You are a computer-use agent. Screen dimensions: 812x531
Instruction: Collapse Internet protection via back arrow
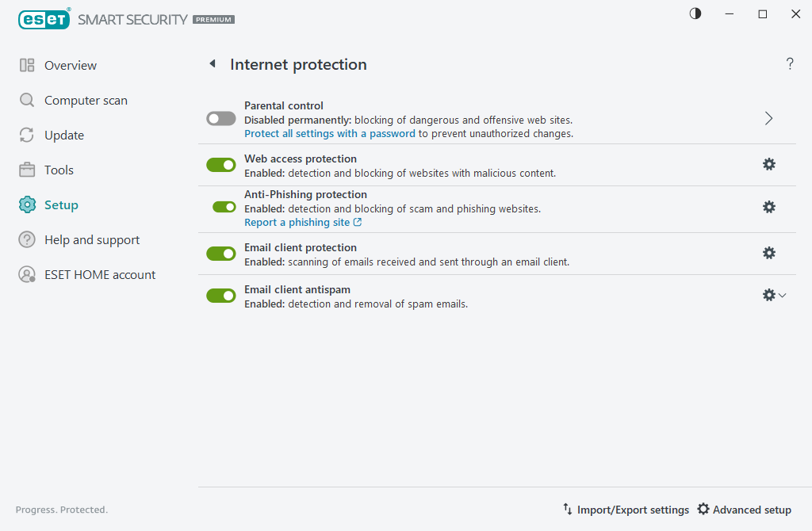213,63
